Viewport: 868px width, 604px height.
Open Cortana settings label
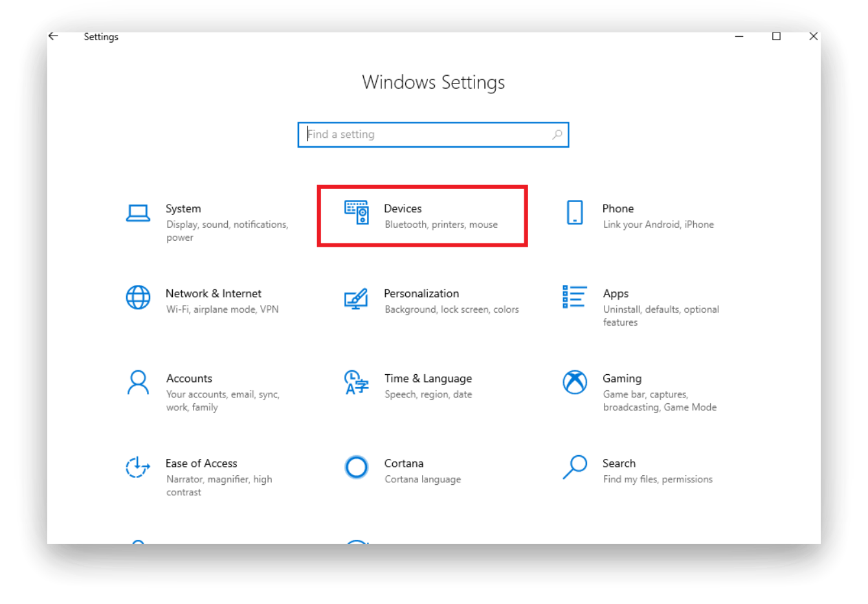[x=404, y=463]
